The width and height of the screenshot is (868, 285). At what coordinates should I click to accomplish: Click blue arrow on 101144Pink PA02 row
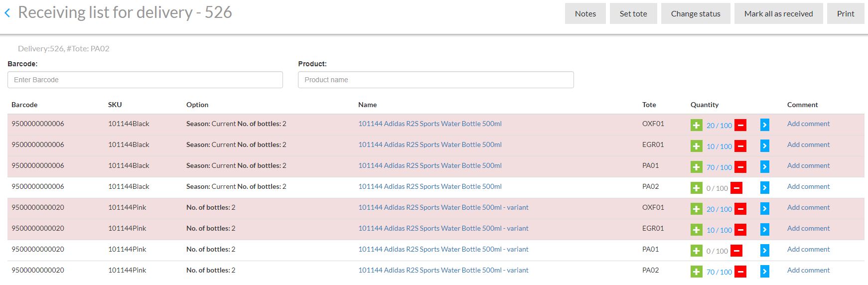pyautogui.click(x=764, y=272)
